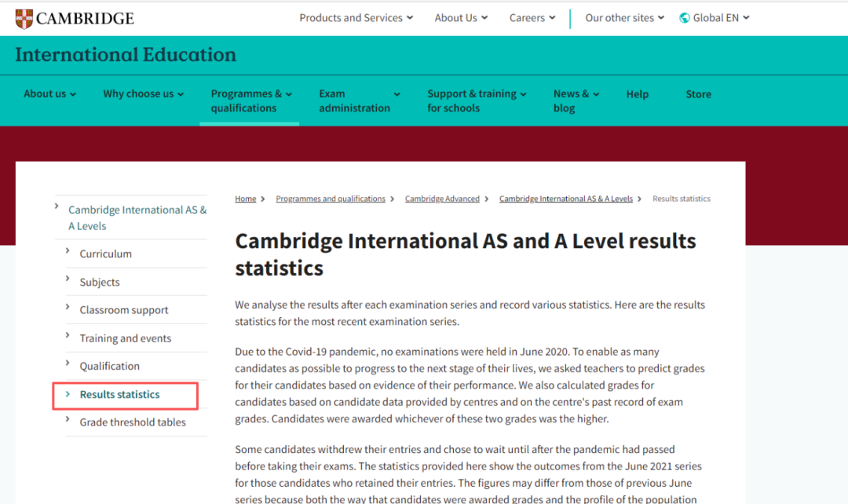Open Programmes and qualifications breadcrumb
The image size is (848, 504).
pyautogui.click(x=331, y=199)
